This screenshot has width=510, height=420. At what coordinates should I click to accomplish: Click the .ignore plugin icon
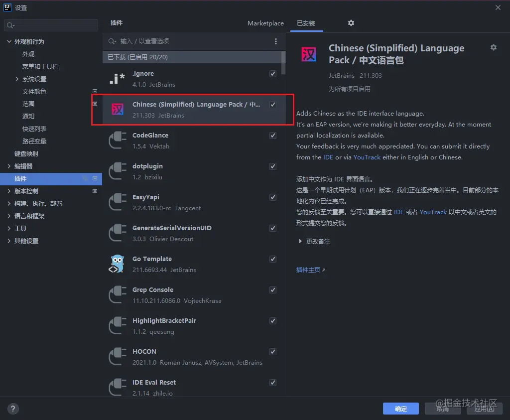pos(118,79)
